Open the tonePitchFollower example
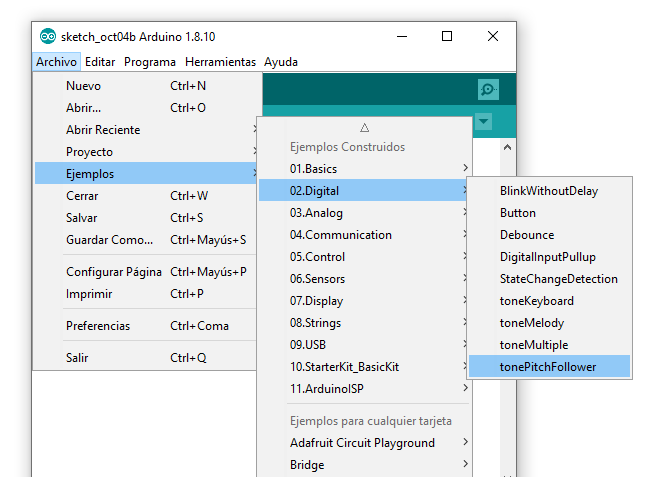The height and width of the screenshot is (477, 659). point(549,367)
